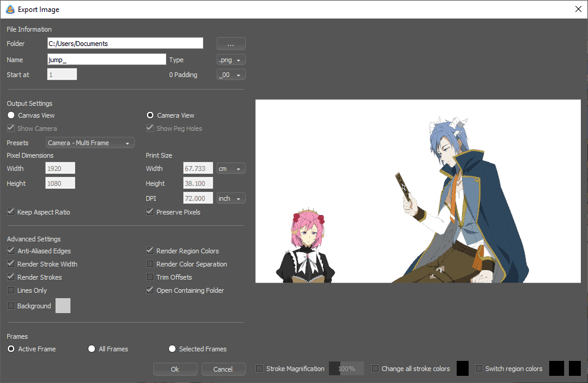Confirm export with the Ok button
Image resolution: width=588 pixels, height=383 pixels.
(175, 369)
